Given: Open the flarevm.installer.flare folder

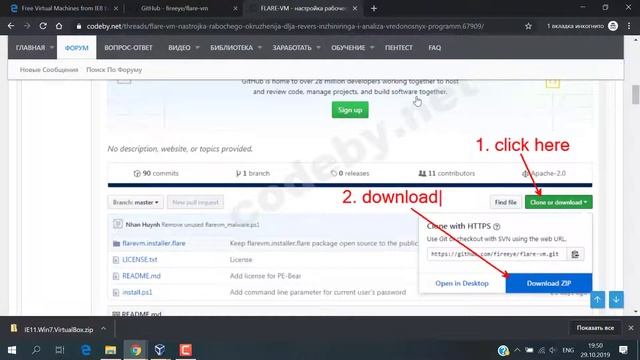Looking at the screenshot, I should 154,243.
